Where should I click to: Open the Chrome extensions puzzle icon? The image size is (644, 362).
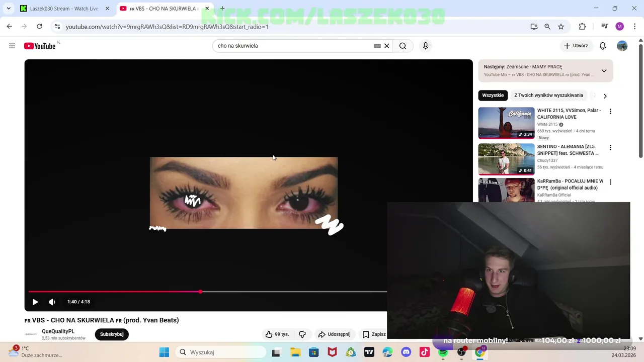click(x=582, y=27)
